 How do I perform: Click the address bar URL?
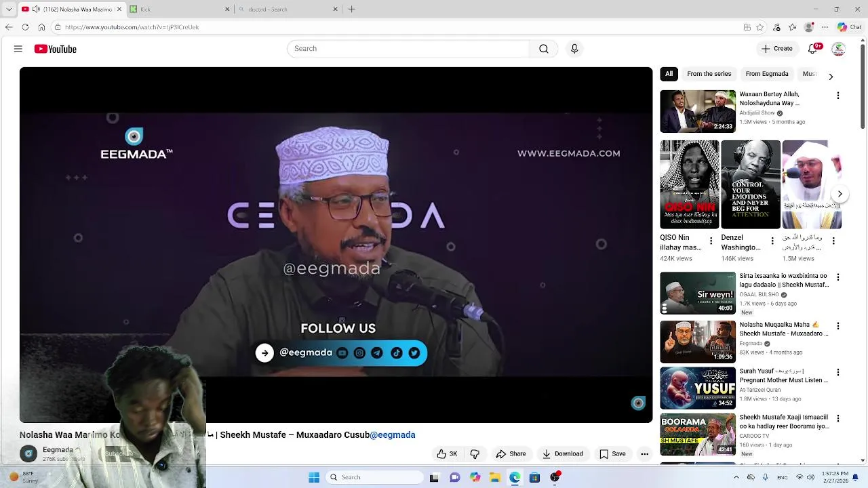click(x=132, y=27)
